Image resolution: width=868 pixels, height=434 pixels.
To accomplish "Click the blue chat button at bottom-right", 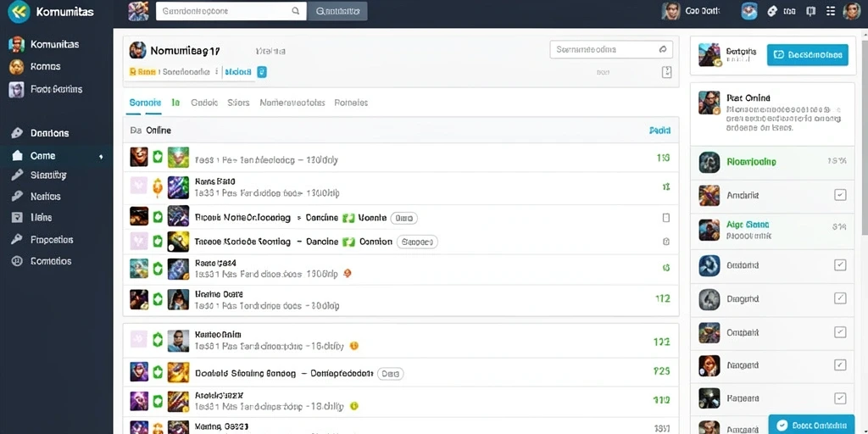I will coord(811,425).
